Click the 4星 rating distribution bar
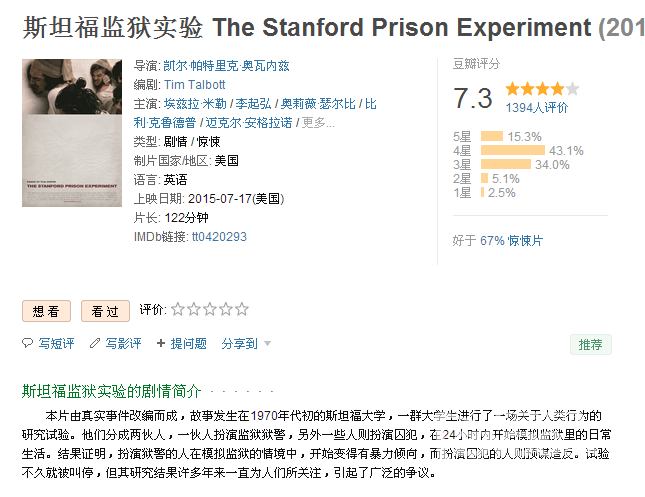The height and width of the screenshot is (497, 645). [x=513, y=150]
